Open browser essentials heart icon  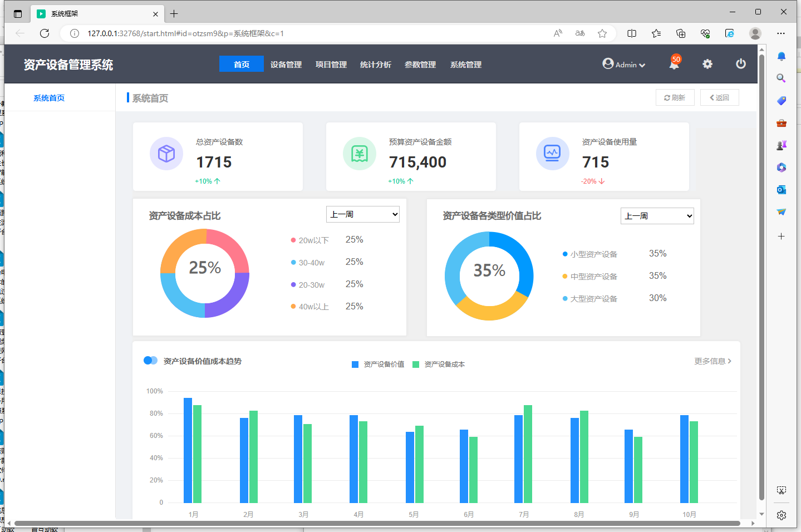pos(705,33)
